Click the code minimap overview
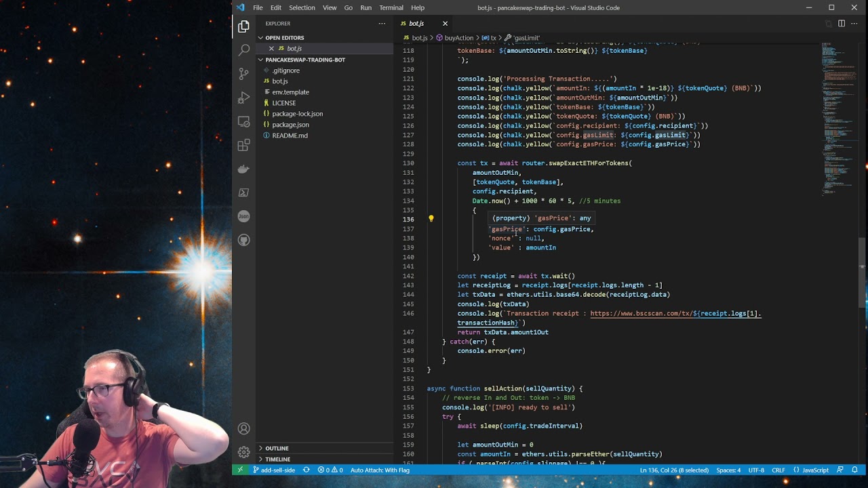This screenshot has height=488, width=868. coord(838,119)
